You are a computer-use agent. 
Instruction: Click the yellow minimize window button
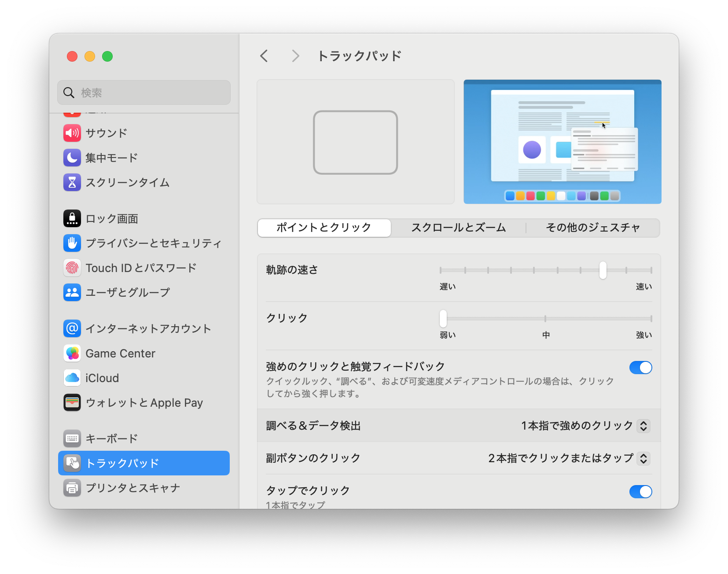click(90, 56)
